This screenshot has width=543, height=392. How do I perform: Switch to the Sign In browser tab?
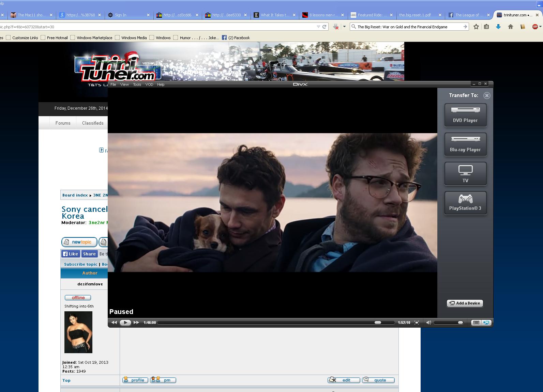[129, 15]
